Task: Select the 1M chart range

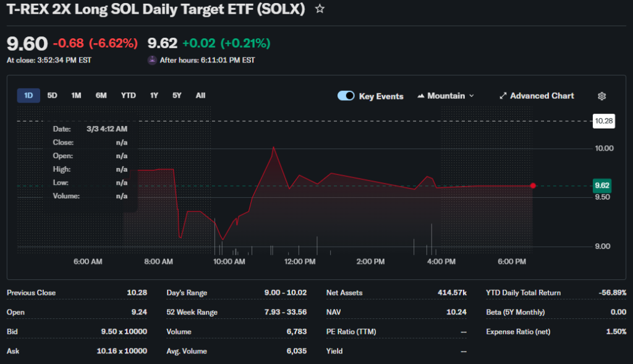Action: click(x=76, y=95)
